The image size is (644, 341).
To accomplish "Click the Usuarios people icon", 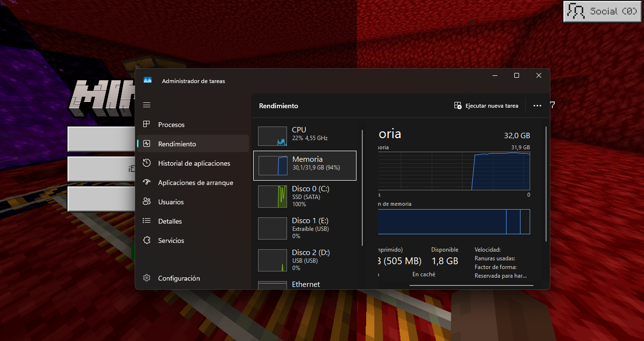I will pos(147,202).
